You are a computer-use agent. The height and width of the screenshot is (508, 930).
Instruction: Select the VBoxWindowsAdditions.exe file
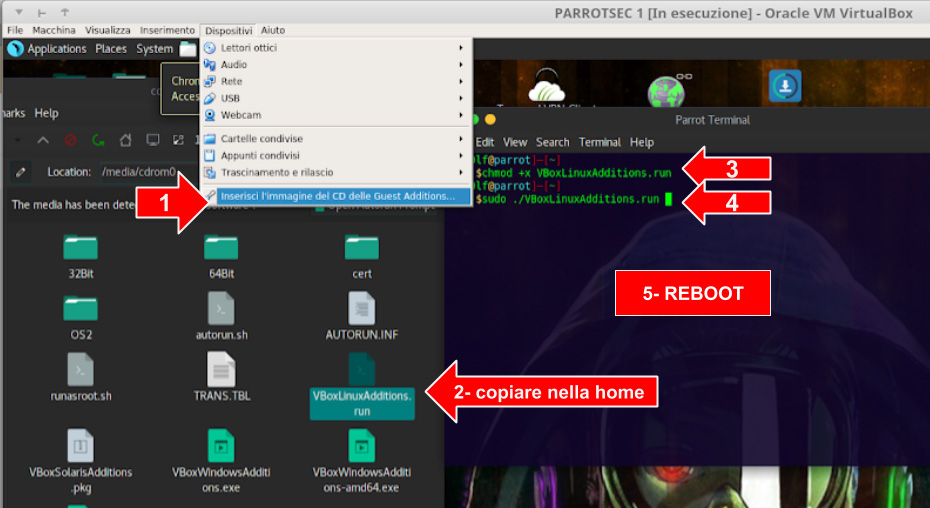[221, 462]
